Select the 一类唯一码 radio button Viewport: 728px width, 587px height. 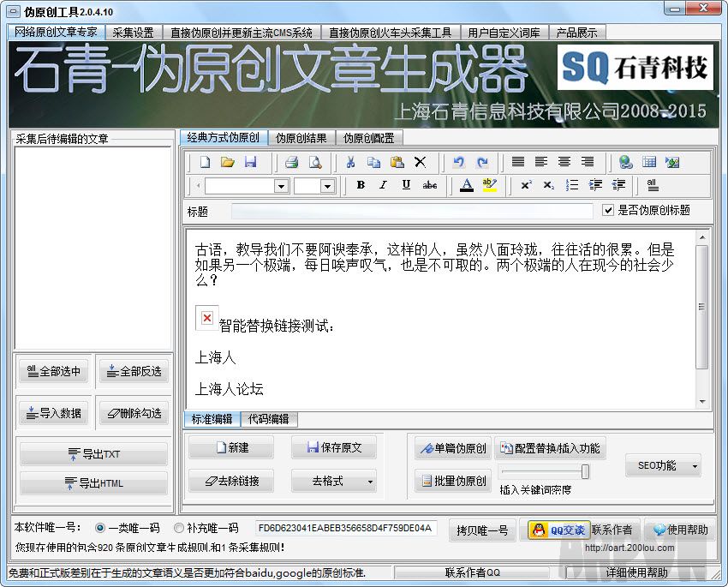coord(100,528)
